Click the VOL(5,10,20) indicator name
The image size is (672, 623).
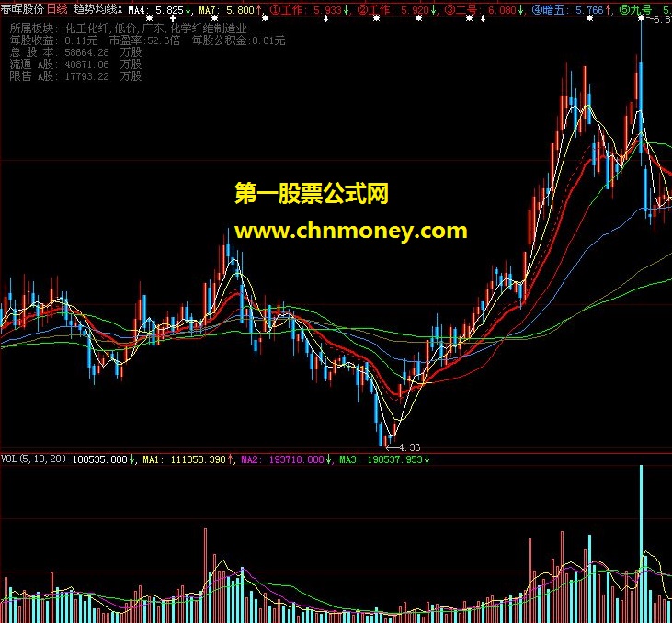[x=33, y=459]
